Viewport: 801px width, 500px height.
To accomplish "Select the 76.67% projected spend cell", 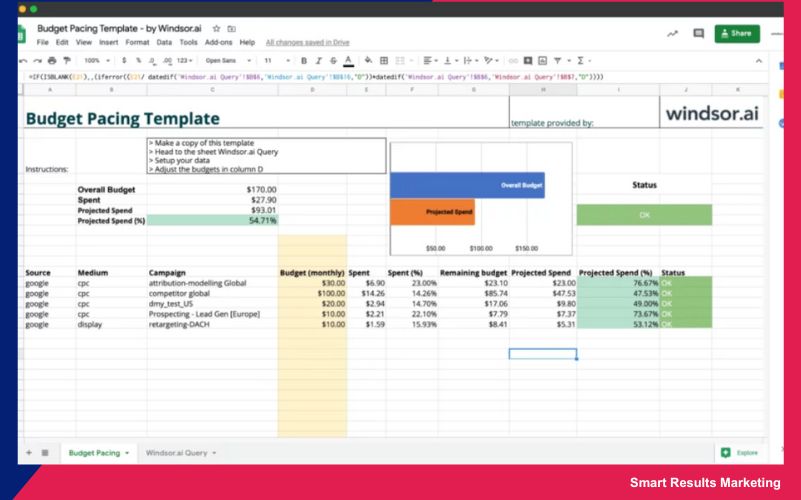I will tap(619, 283).
